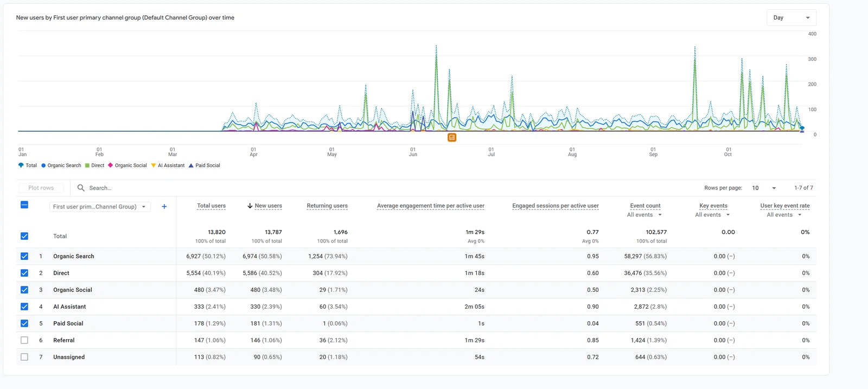The height and width of the screenshot is (389, 868).
Task: Click the Paid Social row label
Action: pyautogui.click(x=68, y=323)
